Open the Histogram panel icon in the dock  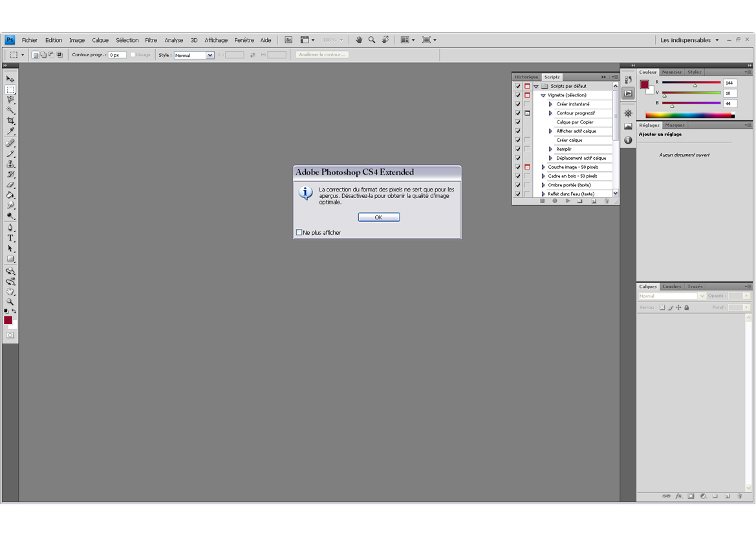click(628, 126)
